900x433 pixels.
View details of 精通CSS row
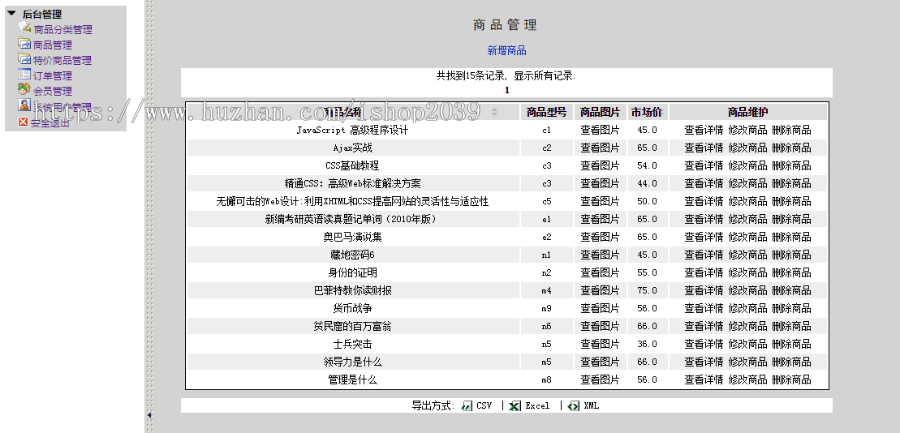[x=704, y=184]
